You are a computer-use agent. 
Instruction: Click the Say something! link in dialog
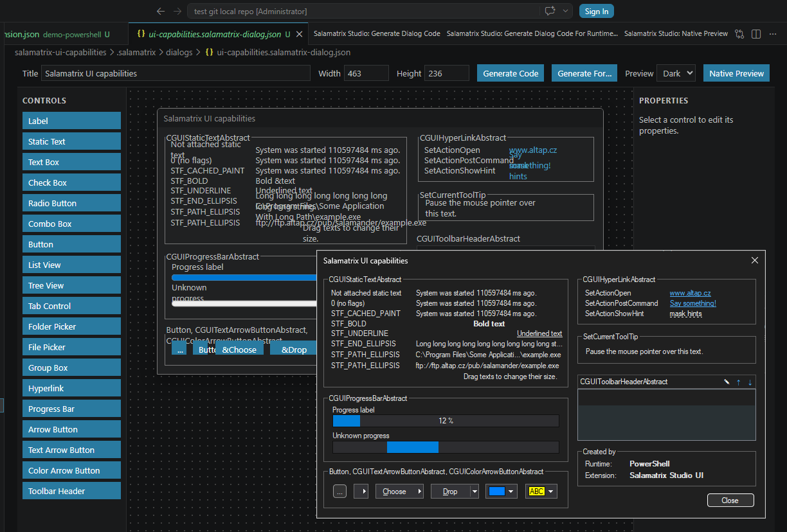692,303
